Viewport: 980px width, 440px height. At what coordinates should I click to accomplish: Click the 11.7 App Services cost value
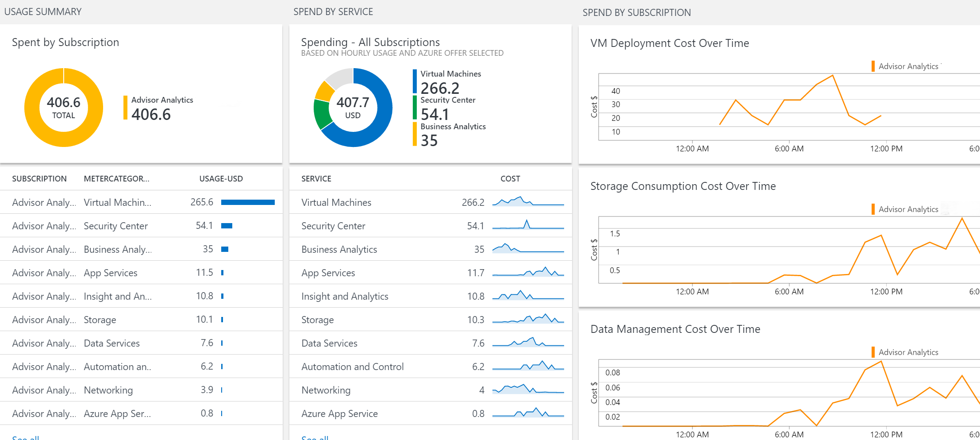point(476,273)
